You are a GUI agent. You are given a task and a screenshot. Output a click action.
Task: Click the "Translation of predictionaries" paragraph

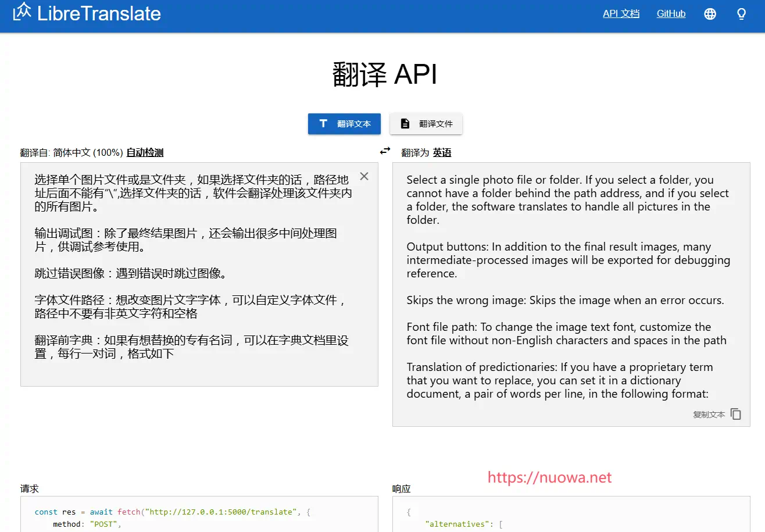(x=560, y=380)
